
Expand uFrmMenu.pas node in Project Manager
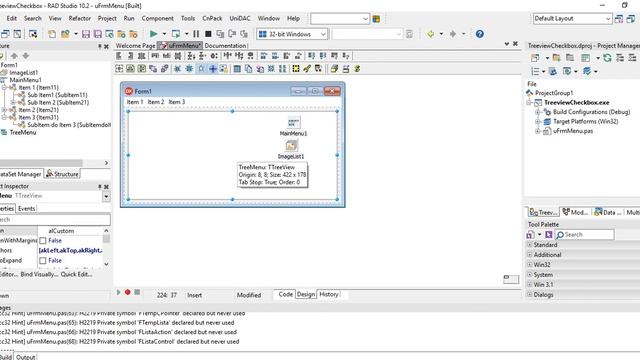pyautogui.click(x=538, y=131)
